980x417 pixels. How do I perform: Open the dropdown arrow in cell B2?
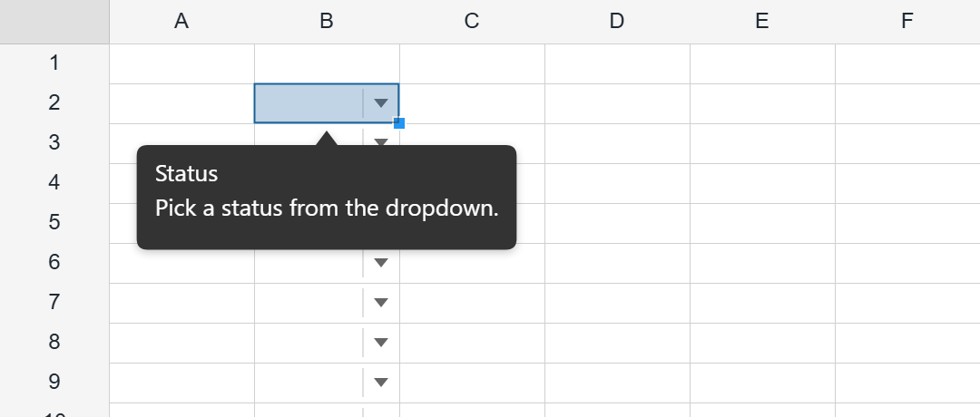coord(380,103)
